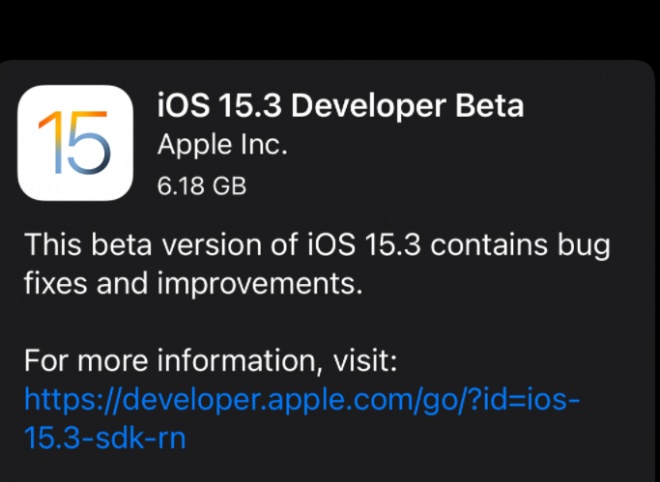Select the "iOS 15.3 Developer Beta" title
Viewport: 660px width, 482px height.
pos(341,106)
